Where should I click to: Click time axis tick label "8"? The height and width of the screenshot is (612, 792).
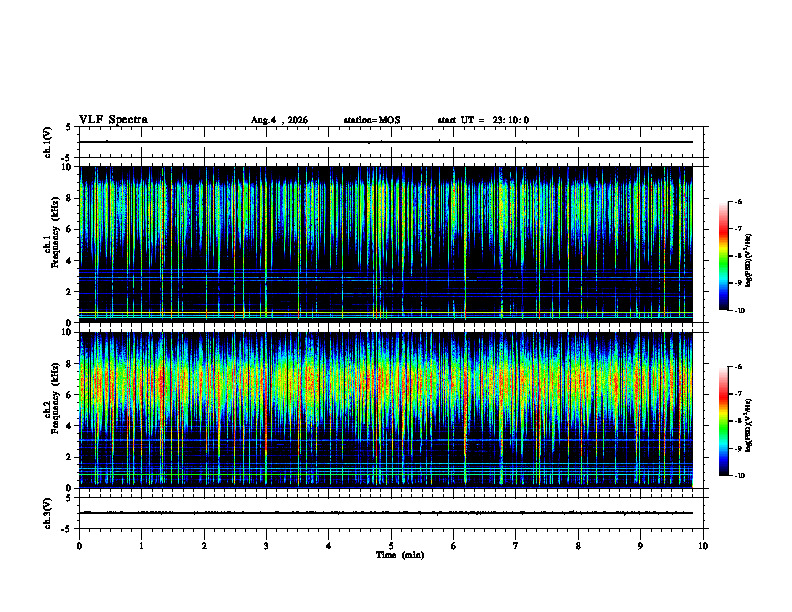tap(578, 546)
